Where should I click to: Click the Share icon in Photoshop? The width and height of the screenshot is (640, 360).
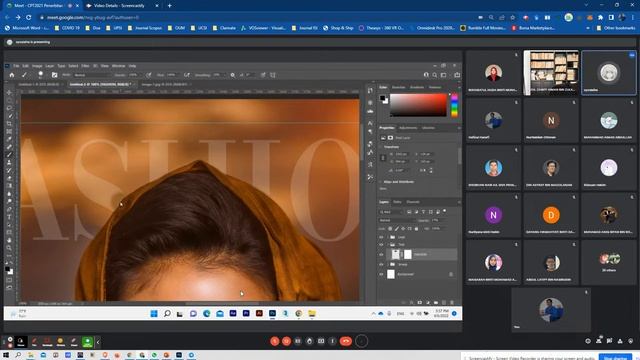pos(457,75)
